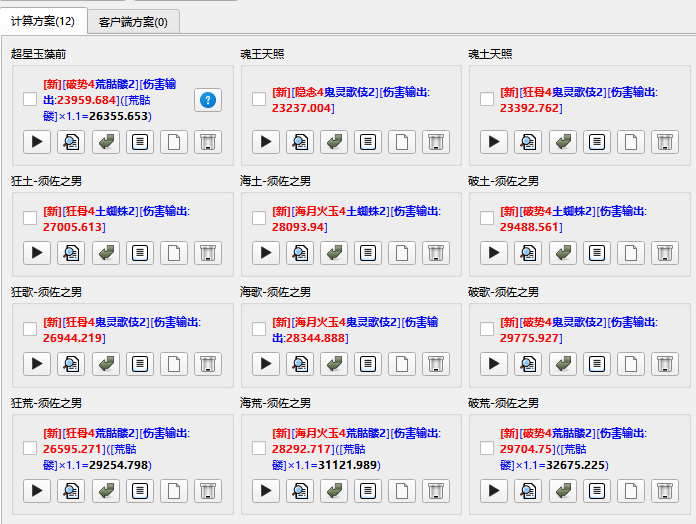Click the 海月火玉4鬼灵歌伎2 scheme text
The height and width of the screenshot is (524, 696).
pyautogui.click(x=346, y=322)
